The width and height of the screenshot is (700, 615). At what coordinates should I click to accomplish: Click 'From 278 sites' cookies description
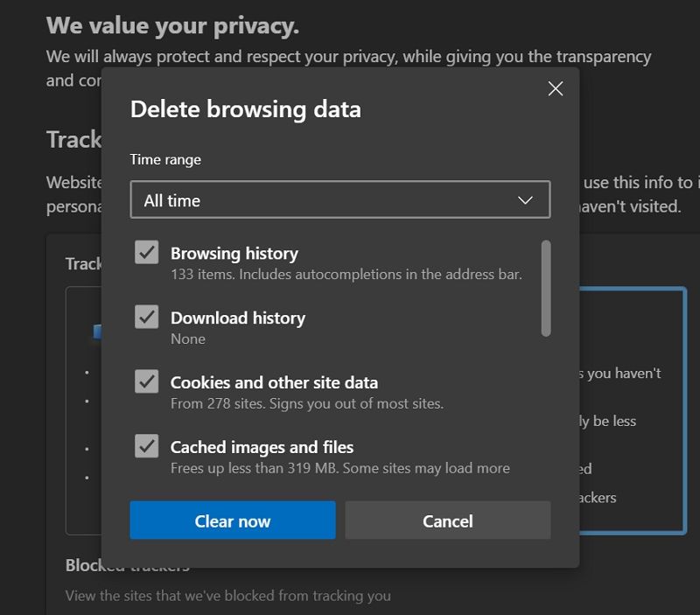pyautogui.click(x=307, y=403)
